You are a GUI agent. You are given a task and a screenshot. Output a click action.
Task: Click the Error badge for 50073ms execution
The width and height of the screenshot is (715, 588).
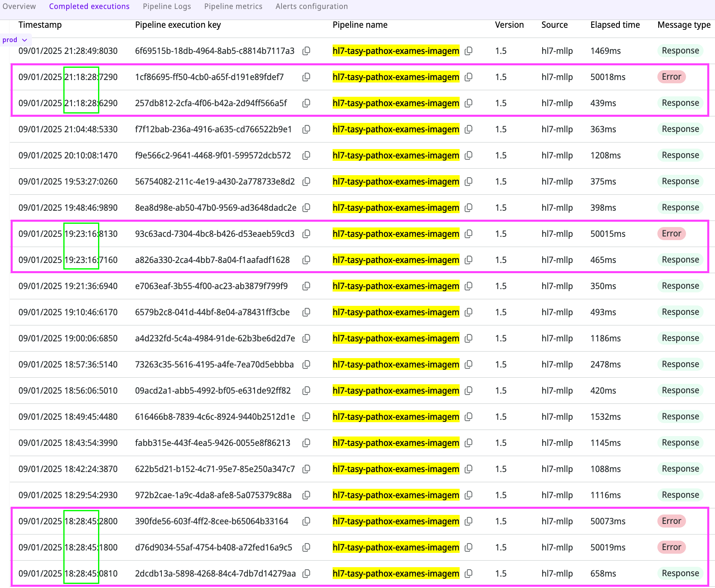coord(671,521)
